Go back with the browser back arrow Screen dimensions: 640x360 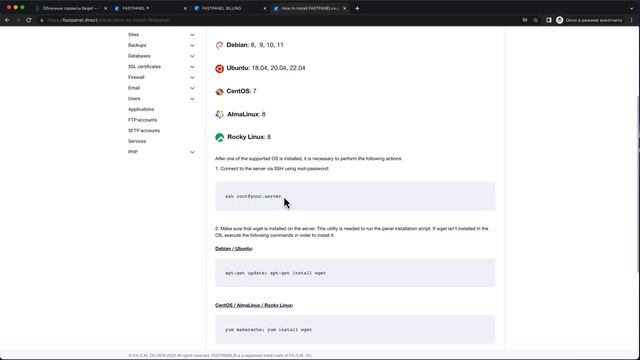(7, 20)
